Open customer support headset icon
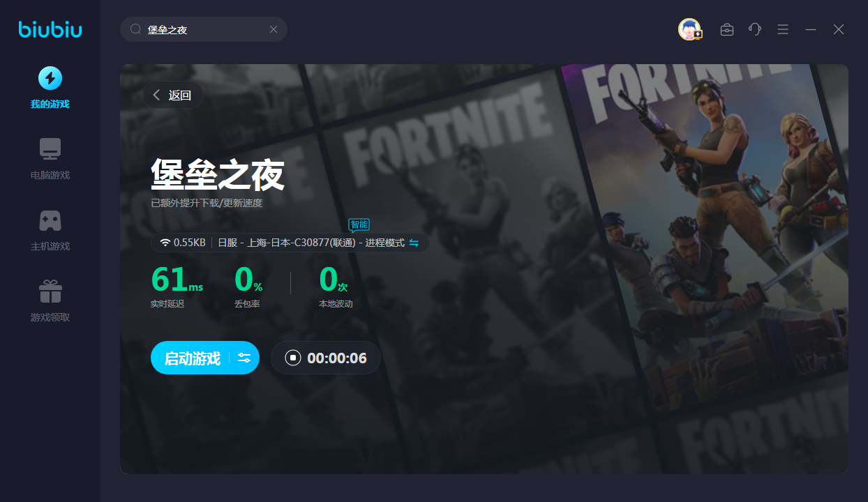The width and height of the screenshot is (868, 502). [755, 29]
